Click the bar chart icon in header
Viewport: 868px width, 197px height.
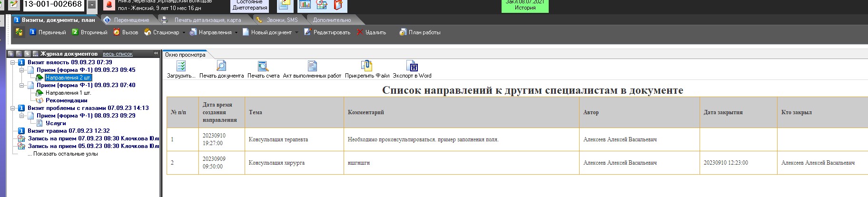(x=305, y=5)
